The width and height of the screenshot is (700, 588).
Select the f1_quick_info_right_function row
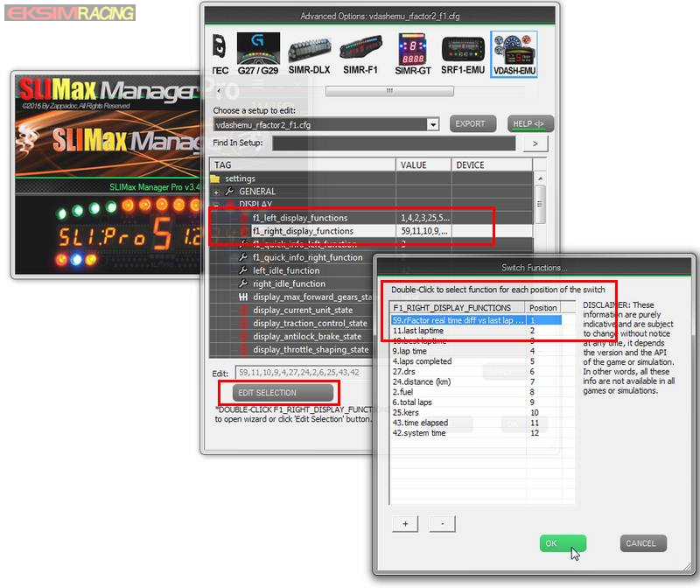tap(292, 257)
